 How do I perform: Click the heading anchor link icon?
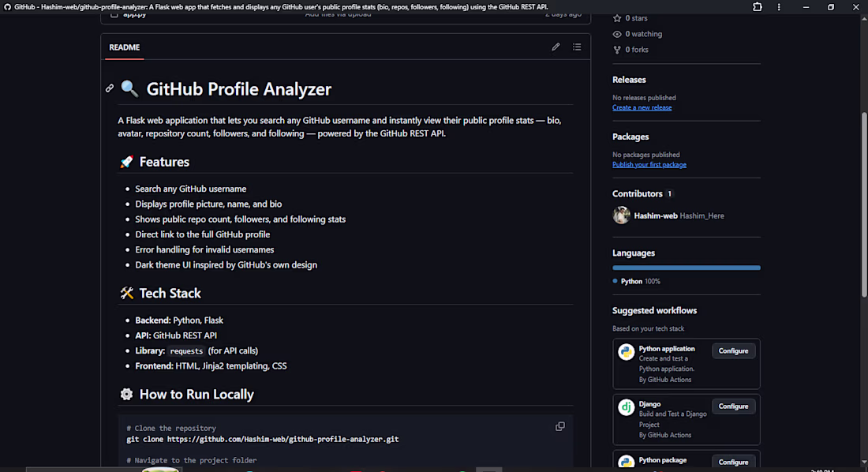(110, 88)
